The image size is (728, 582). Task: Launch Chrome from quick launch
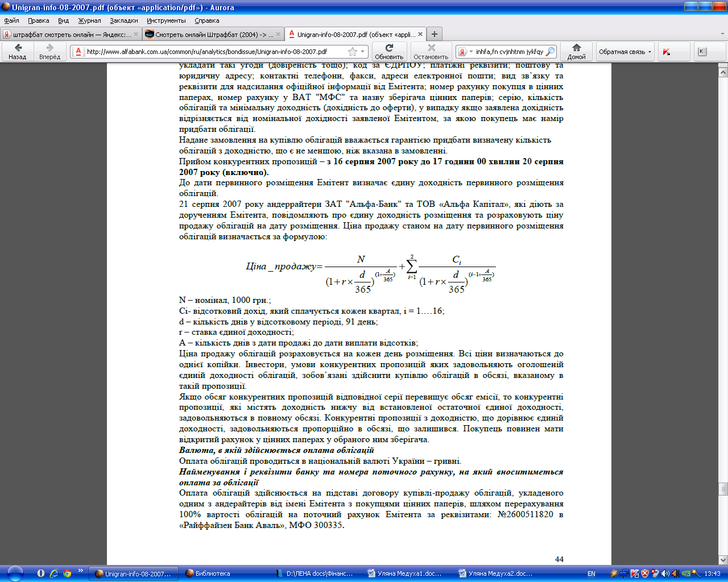pos(67,573)
